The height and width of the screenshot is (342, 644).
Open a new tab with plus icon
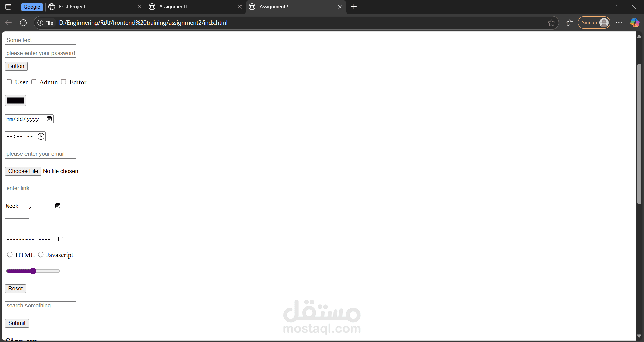(x=354, y=7)
